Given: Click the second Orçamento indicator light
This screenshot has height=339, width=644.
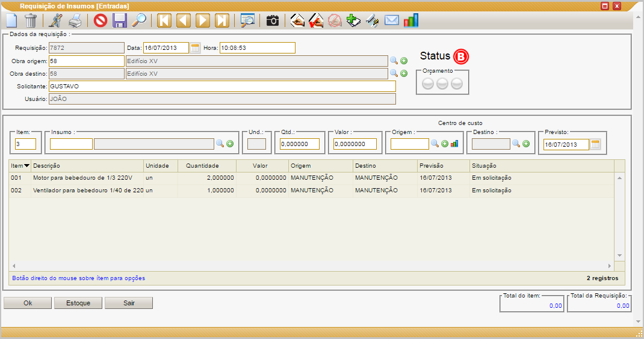Looking at the screenshot, I should click(x=442, y=84).
